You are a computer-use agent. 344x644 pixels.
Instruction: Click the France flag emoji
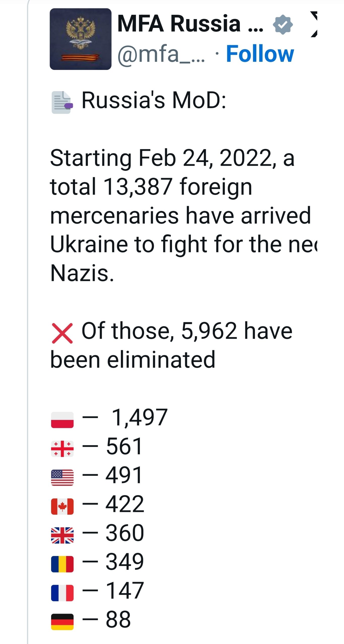point(62,593)
